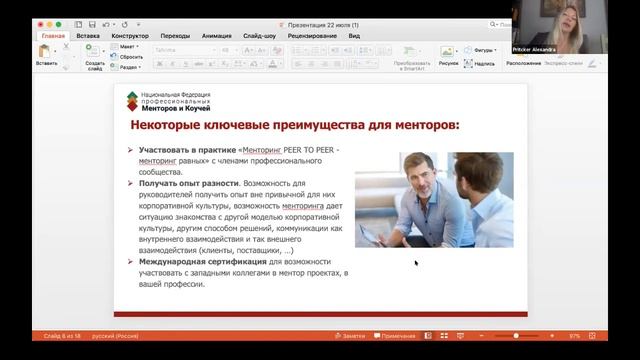Click the Increase indent icon
The height and width of the screenshot is (360, 640).
pos(348,50)
